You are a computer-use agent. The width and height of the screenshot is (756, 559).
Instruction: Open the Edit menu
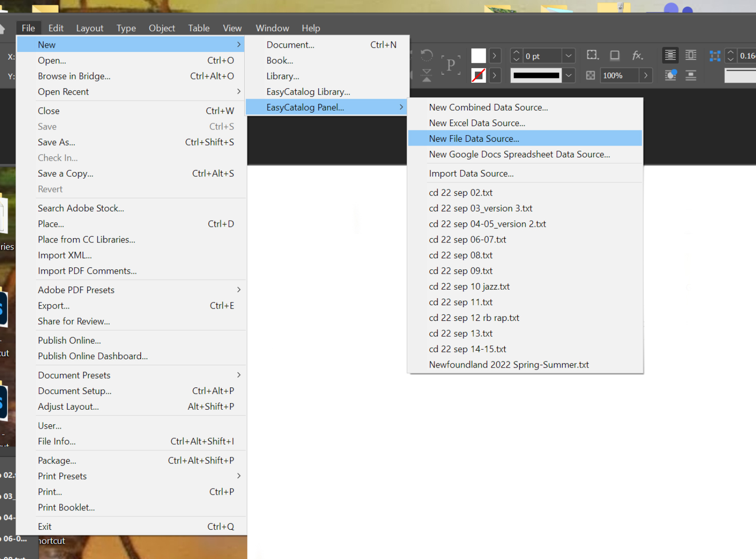coord(56,28)
